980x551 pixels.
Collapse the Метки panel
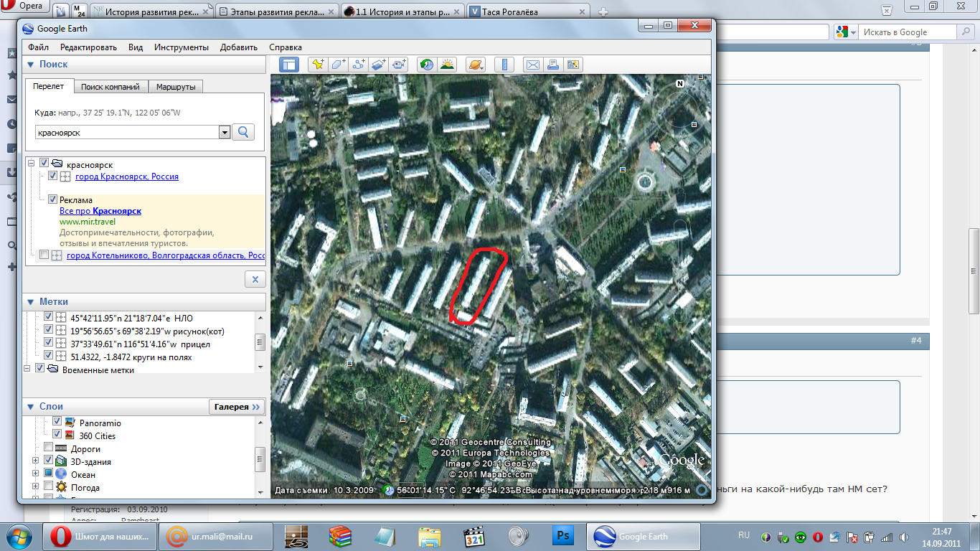point(31,302)
